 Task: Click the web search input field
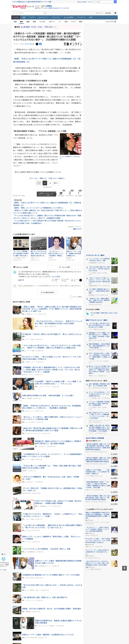click(x=103, y=2)
